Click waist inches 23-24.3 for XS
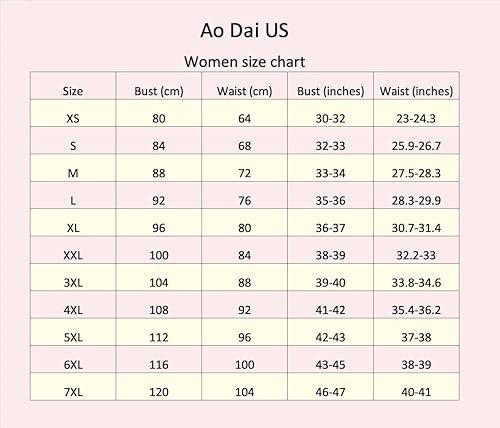This screenshot has height=428, width=500. point(416,118)
